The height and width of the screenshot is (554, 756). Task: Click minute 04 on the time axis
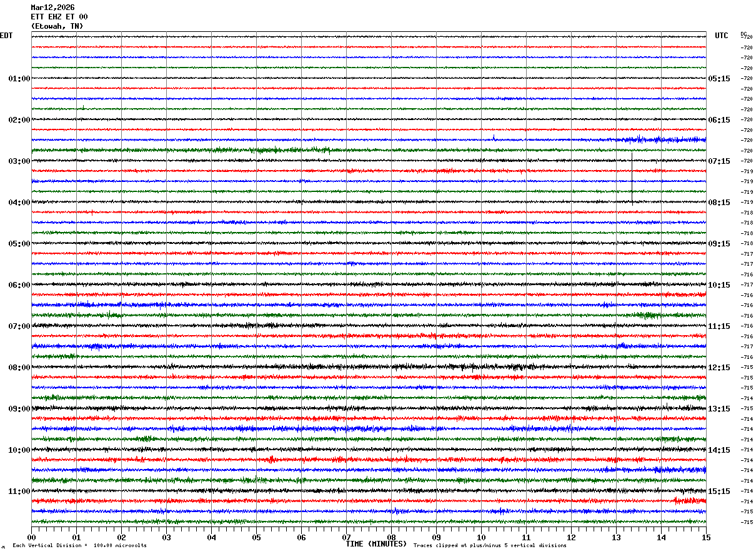[x=211, y=537]
